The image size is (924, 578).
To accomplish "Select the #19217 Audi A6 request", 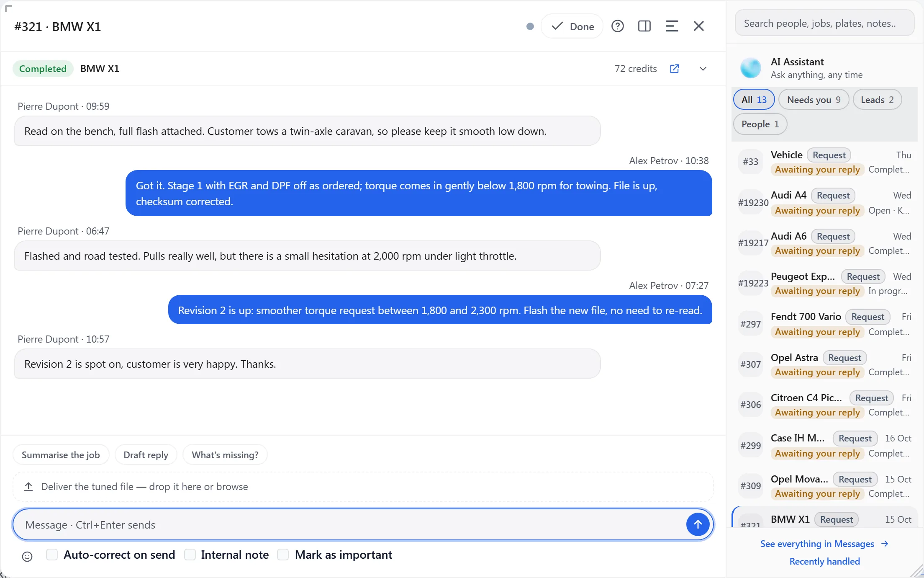I will (x=824, y=243).
